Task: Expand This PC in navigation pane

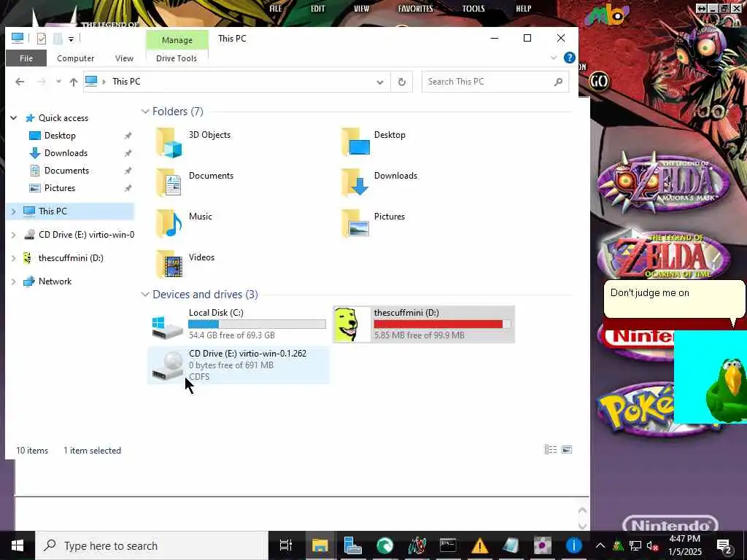Action: click(x=14, y=211)
